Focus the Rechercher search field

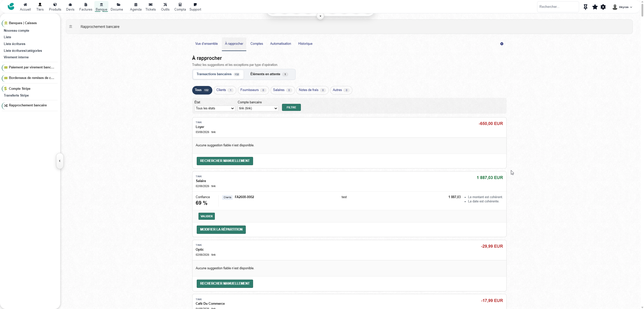tap(558, 7)
